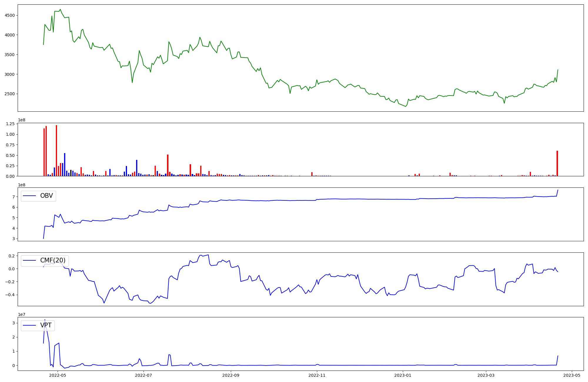
Task: Click the VPT legend label
Action: click(x=46, y=325)
